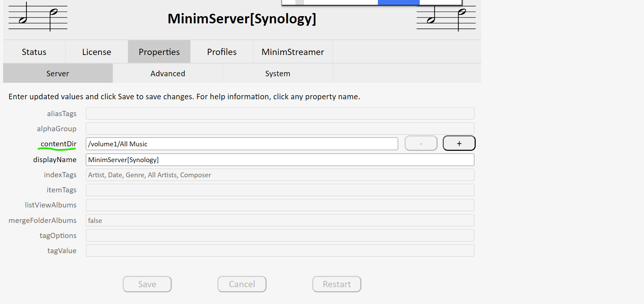Viewport: 644px width, 304px height.
Task: Open the License tab
Action: click(97, 52)
